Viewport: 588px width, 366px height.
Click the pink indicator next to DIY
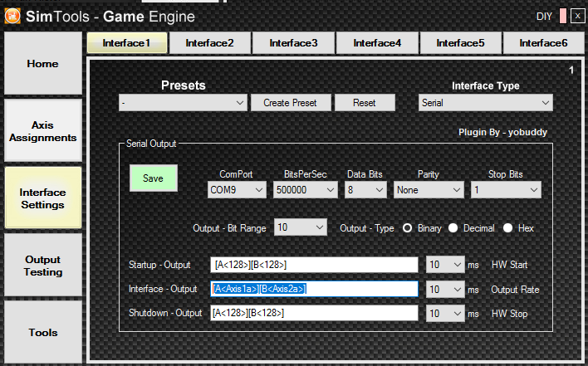562,16
